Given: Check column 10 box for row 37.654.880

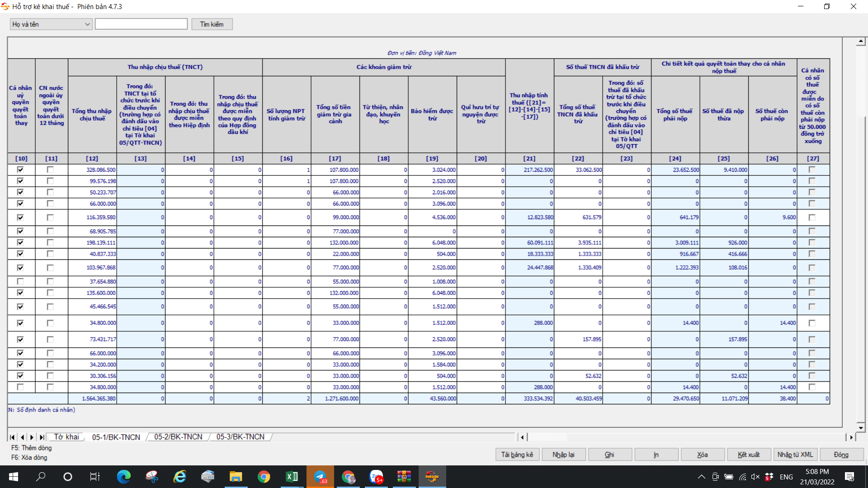Looking at the screenshot, I should pos(20,281).
